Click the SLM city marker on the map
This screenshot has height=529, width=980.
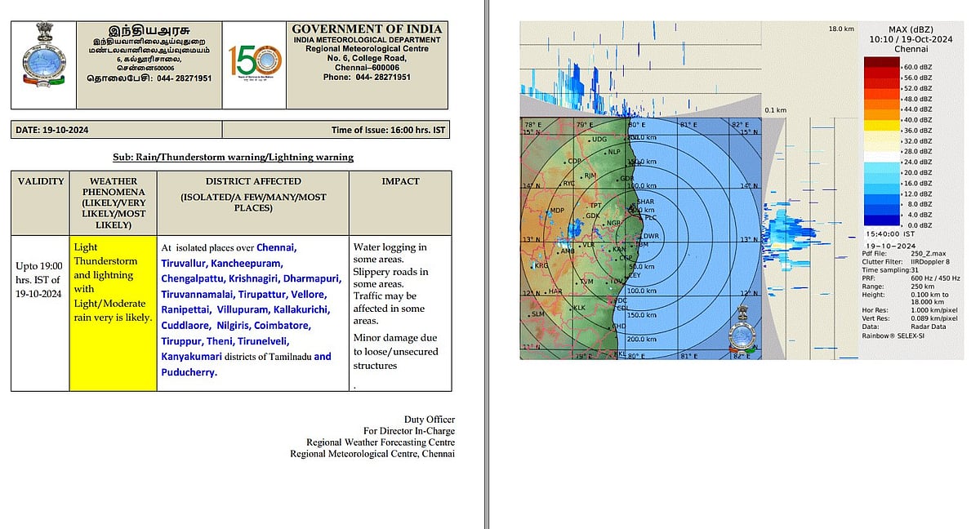click(x=530, y=314)
